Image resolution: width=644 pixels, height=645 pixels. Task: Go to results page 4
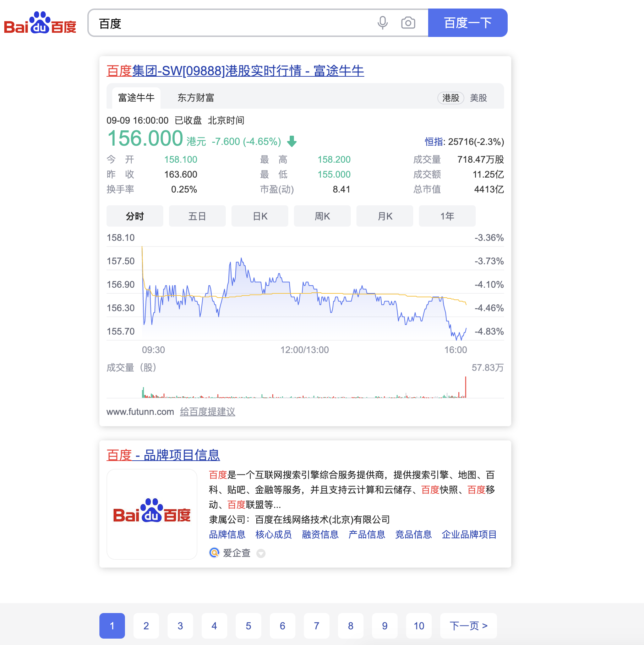[x=214, y=626]
